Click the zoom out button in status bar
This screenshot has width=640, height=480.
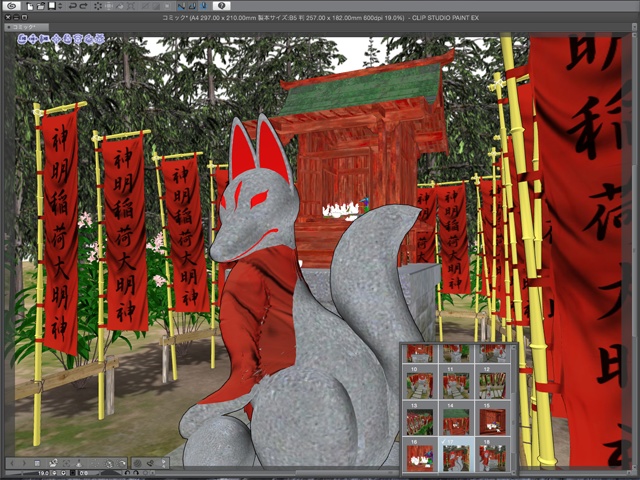coord(54,473)
